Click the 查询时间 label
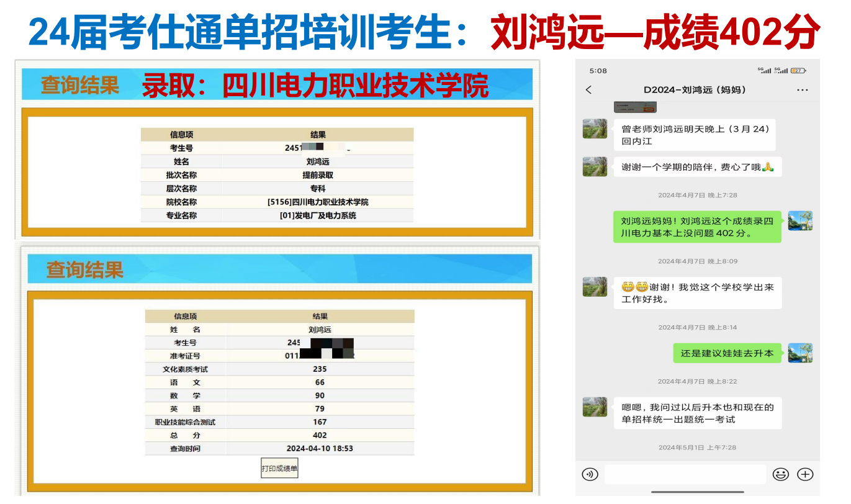This screenshot has height=504, width=851. point(185,448)
